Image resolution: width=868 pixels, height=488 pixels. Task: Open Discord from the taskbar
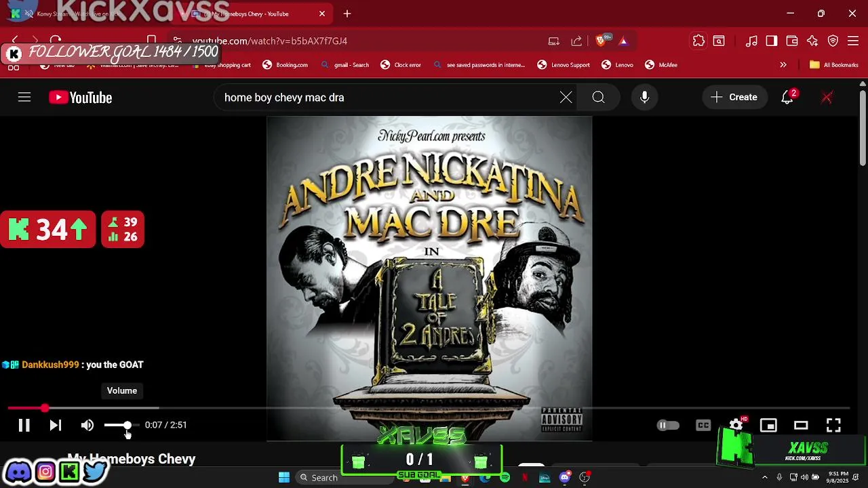point(564,478)
